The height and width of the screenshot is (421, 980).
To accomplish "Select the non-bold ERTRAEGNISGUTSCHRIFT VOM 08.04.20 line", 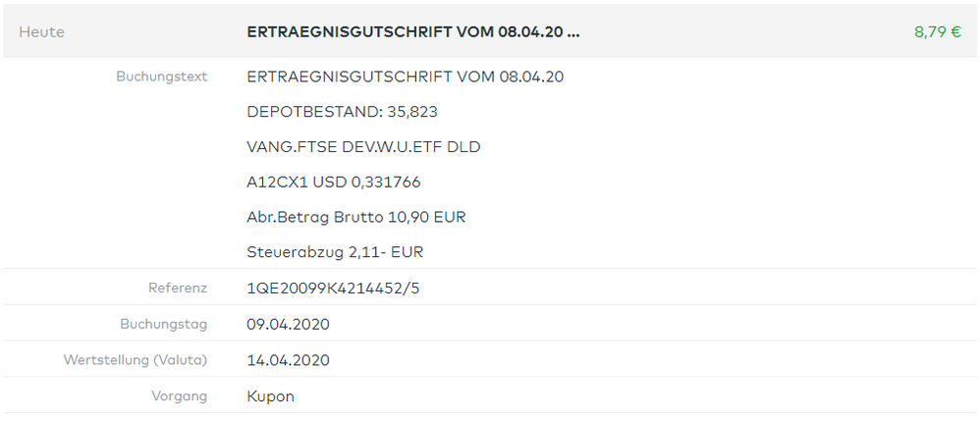I will point(405,77).
